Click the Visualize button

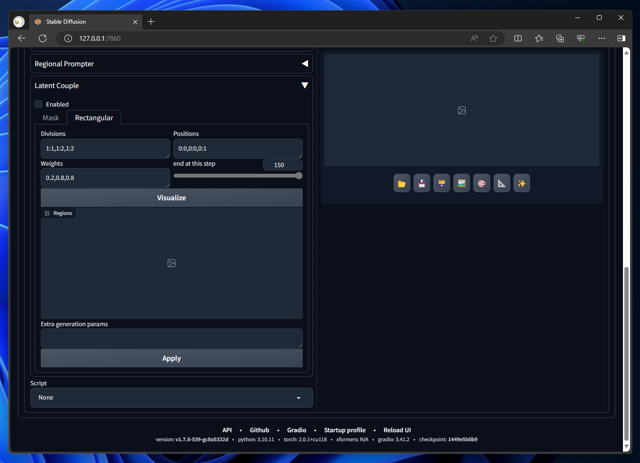pyautogui.click(x=171, y=198)
